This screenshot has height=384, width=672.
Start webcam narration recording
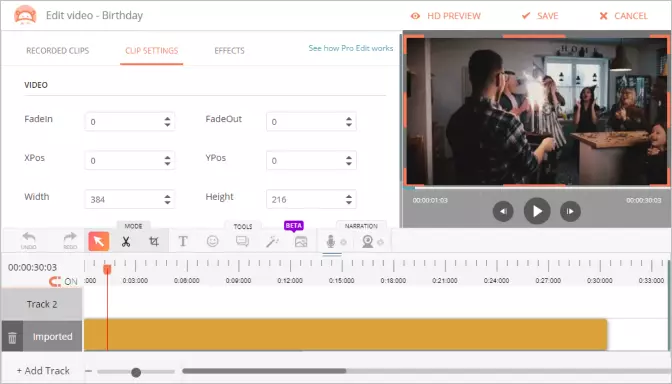367,242
